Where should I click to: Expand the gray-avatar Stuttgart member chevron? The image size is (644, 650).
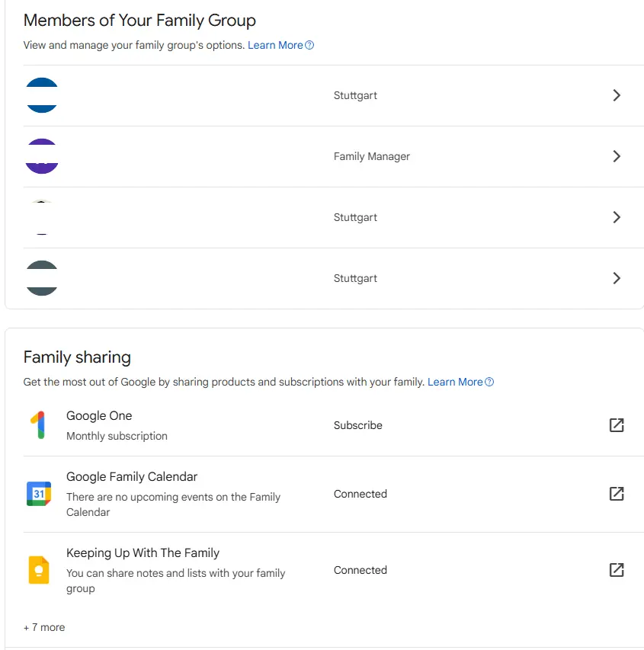pyautogui.click(x=617, y=278)
